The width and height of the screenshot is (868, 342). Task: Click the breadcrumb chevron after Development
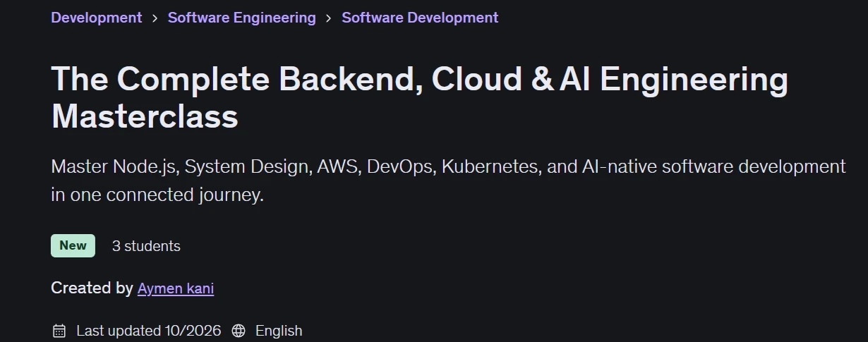point(155,18)
